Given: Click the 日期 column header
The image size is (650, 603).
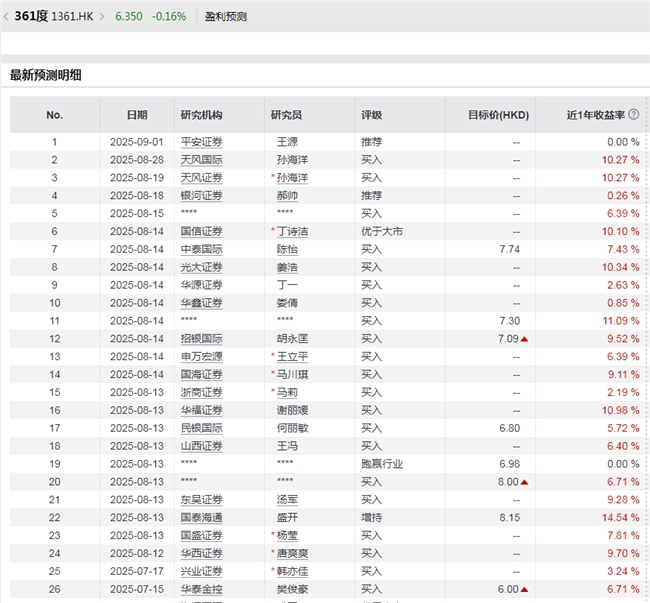Looking at the screenshot, I should click(137, 115).
